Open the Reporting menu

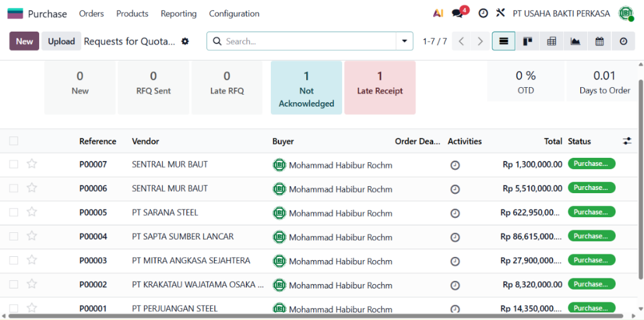click(x=179, y=13)
